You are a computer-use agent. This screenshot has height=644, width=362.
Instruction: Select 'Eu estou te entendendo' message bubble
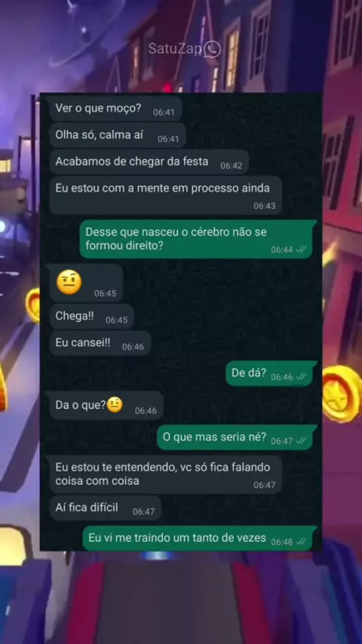(166, 474)
